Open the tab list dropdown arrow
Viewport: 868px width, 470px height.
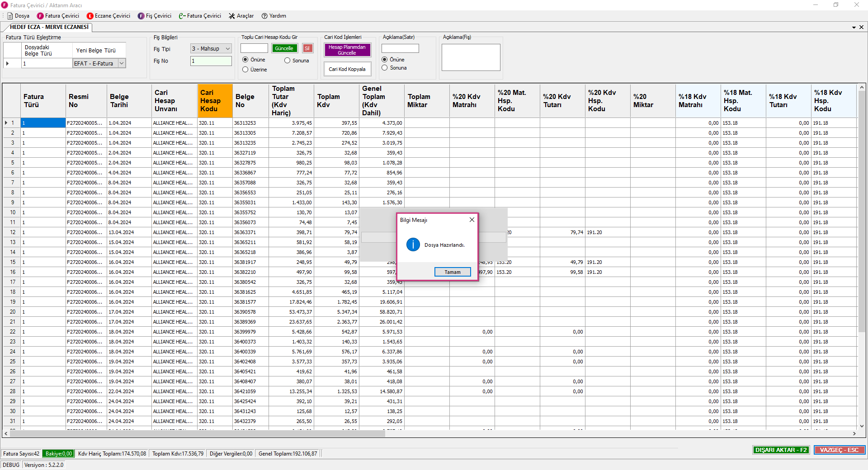[854, 27]
